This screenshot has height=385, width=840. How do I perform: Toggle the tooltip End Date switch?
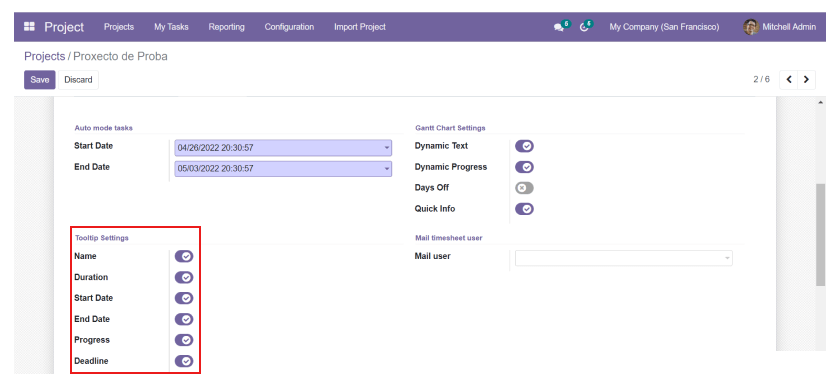pyautogui.click(x=184, y=319)
